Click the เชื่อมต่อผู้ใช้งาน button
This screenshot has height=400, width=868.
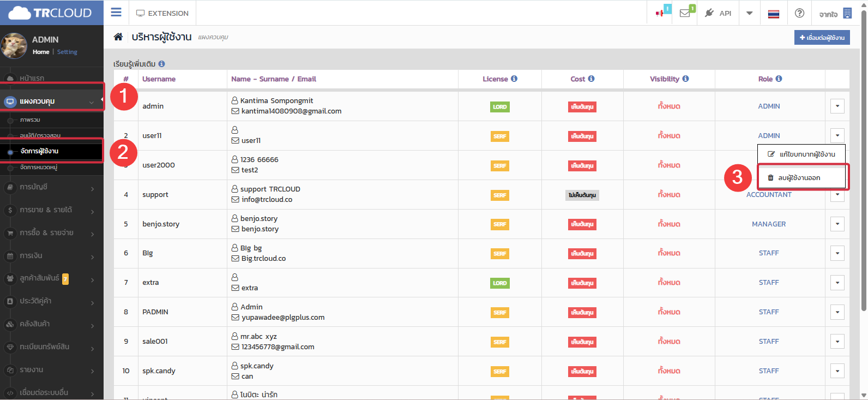click(x=822, y=38)
